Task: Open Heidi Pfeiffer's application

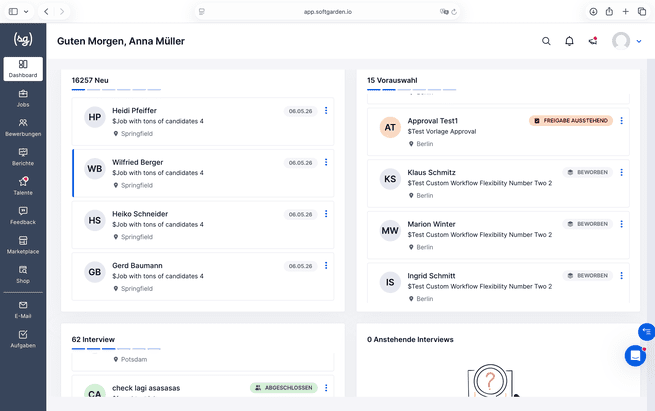Action: pos(203,122)
